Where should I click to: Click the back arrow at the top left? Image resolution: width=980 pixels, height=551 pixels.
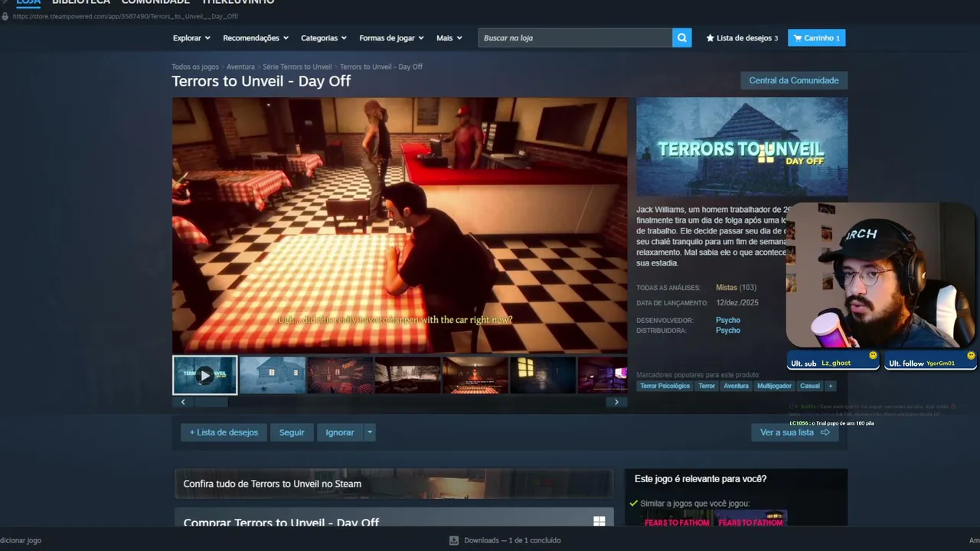(x=5, y=2)
